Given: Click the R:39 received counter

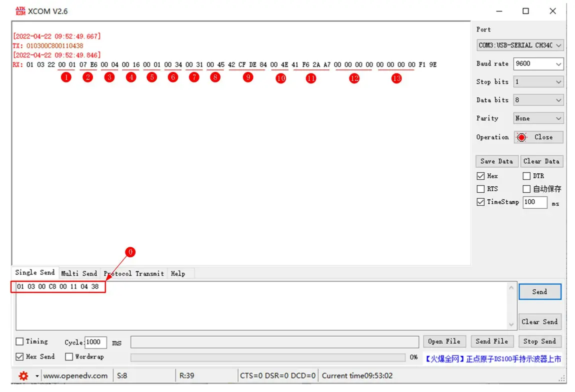Looking at the screenshot, I should pos(186,376).
